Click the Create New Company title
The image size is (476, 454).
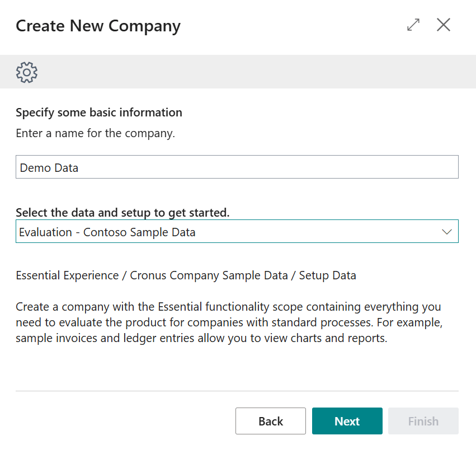click(x=98, y=26)
